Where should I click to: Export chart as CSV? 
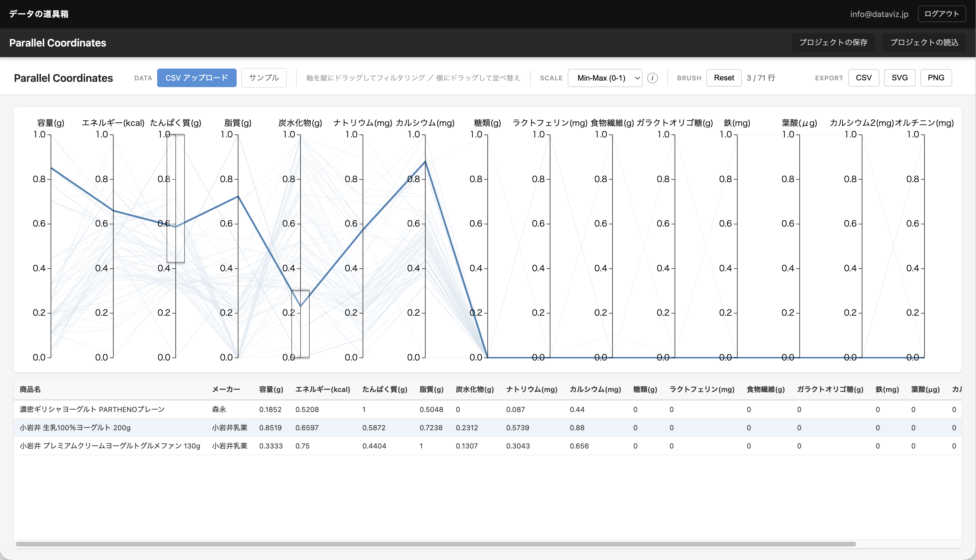[863, 78]
